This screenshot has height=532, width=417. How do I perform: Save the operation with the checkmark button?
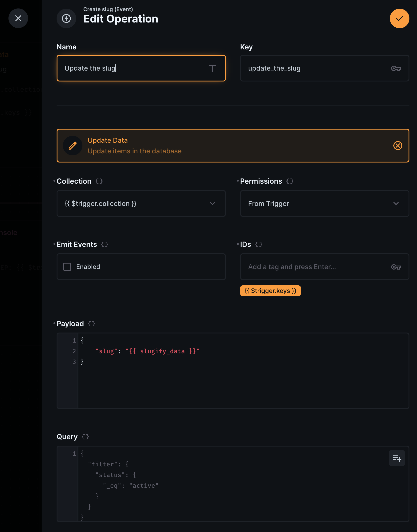click(x=399, y=18)
